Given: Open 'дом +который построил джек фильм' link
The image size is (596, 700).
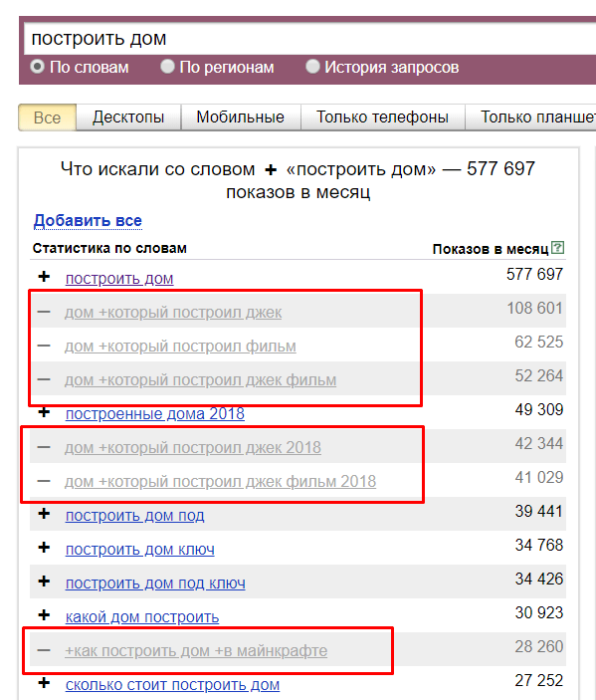Looking at the screenshot, I should 200,380.
